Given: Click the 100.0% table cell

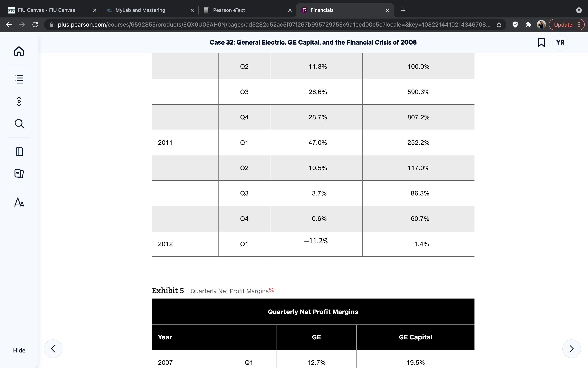Looking at the screenshot, I should coord(418,66).
